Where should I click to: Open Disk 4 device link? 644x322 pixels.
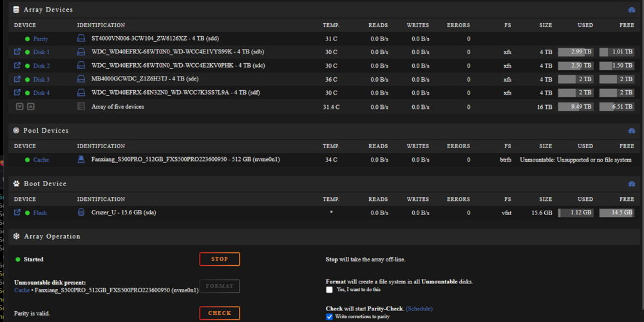pos(41,93)
